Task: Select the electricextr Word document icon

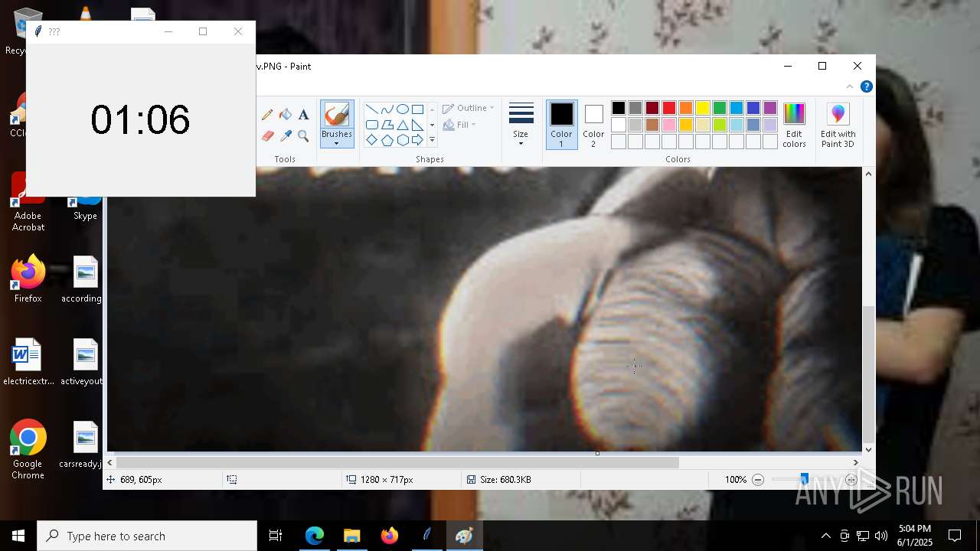Action: coord(28,363)
